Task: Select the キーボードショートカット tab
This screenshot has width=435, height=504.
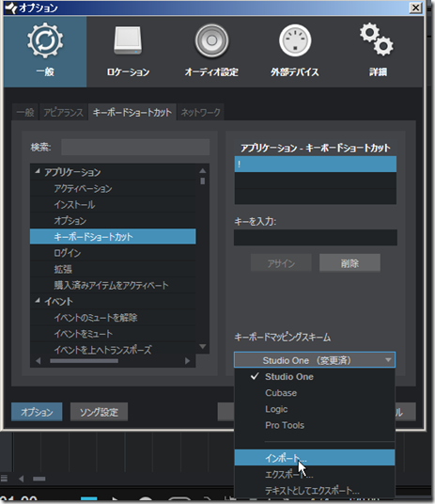Action: 132,112
